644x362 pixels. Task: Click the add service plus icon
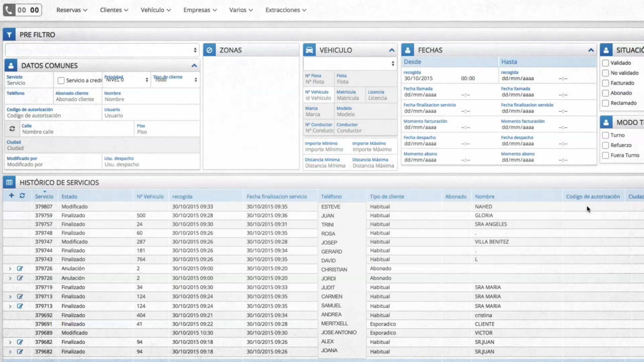(11, 195)
